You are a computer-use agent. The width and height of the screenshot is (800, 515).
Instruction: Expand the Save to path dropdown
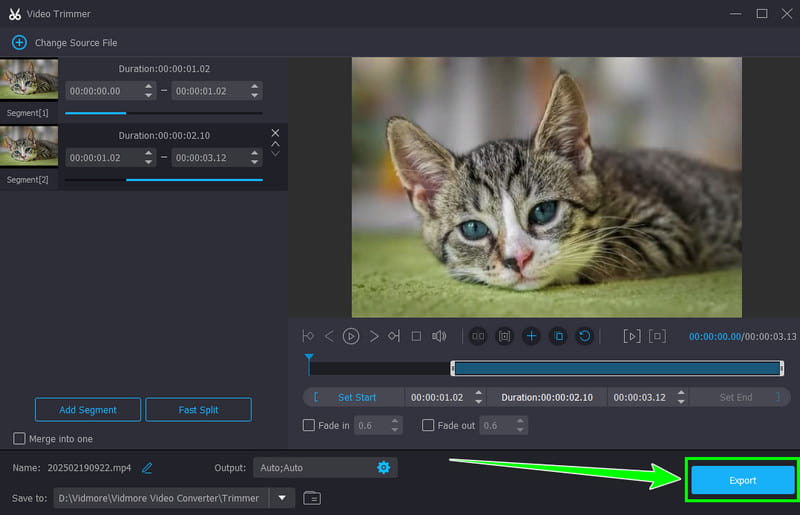point(282,498)
